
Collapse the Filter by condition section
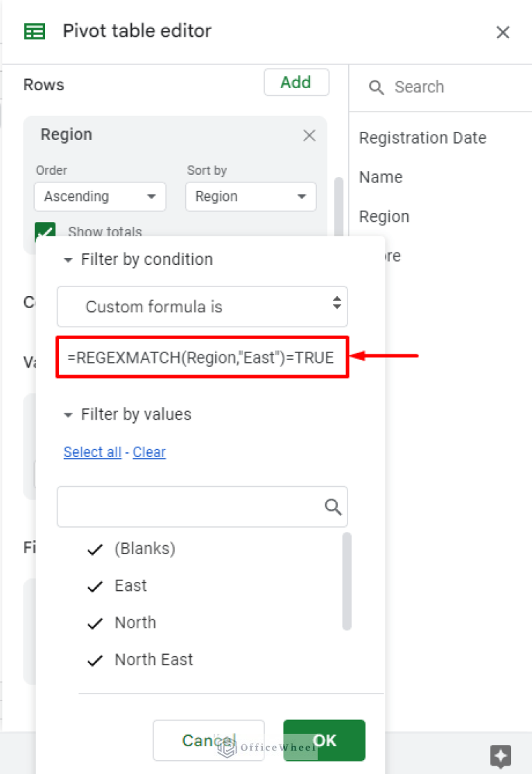pyautogui.click(x=67, y=259)
